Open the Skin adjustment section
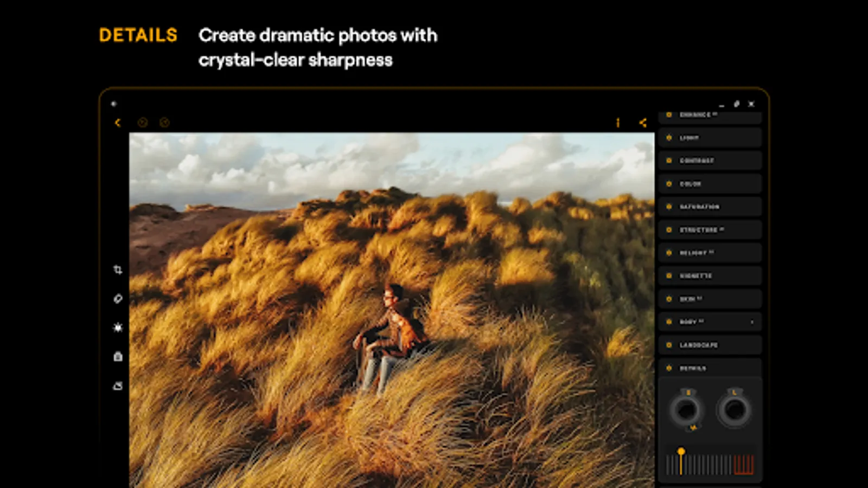Image resolution: width=868 pixels, height=488 pixels. click(710, 299)
